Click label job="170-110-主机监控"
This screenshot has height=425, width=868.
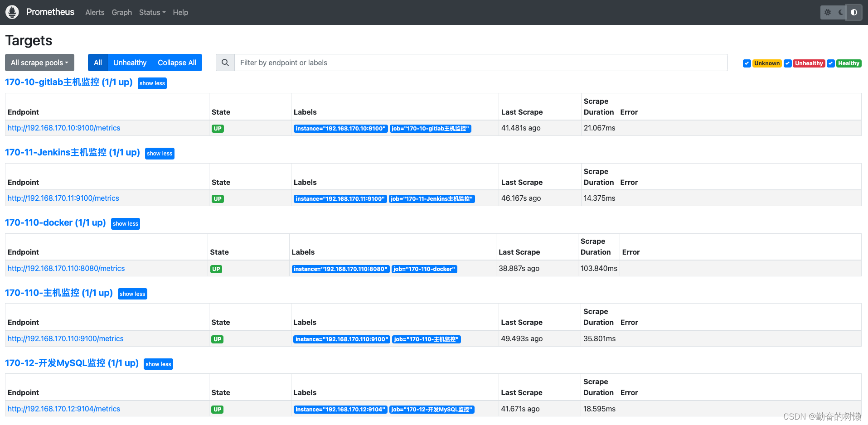427,339
